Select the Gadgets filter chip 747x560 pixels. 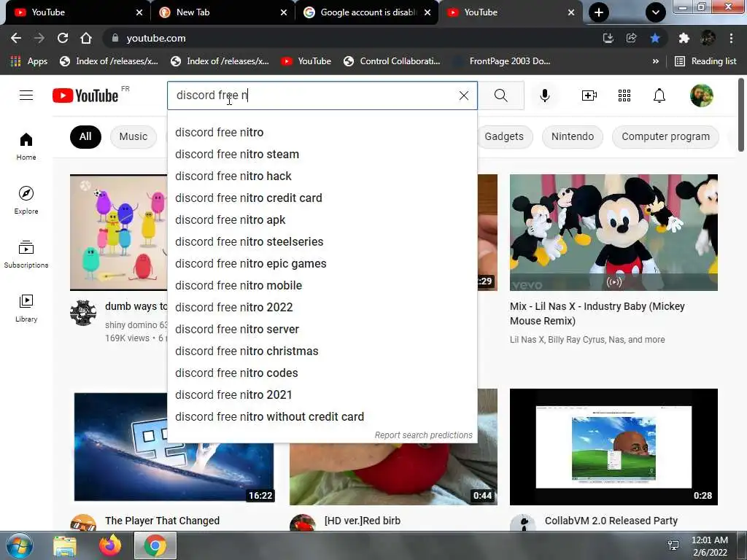click(504, 136)
